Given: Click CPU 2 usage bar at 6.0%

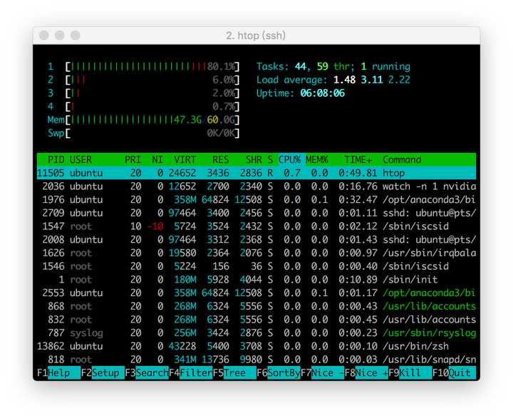Looking at the screenshot, I should click(x=152, y=80).
